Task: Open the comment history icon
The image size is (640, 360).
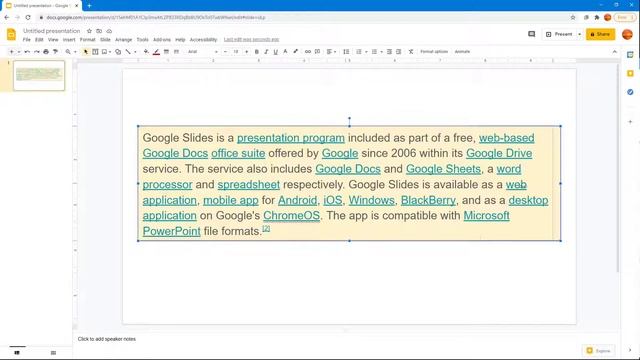Action: 531,34
